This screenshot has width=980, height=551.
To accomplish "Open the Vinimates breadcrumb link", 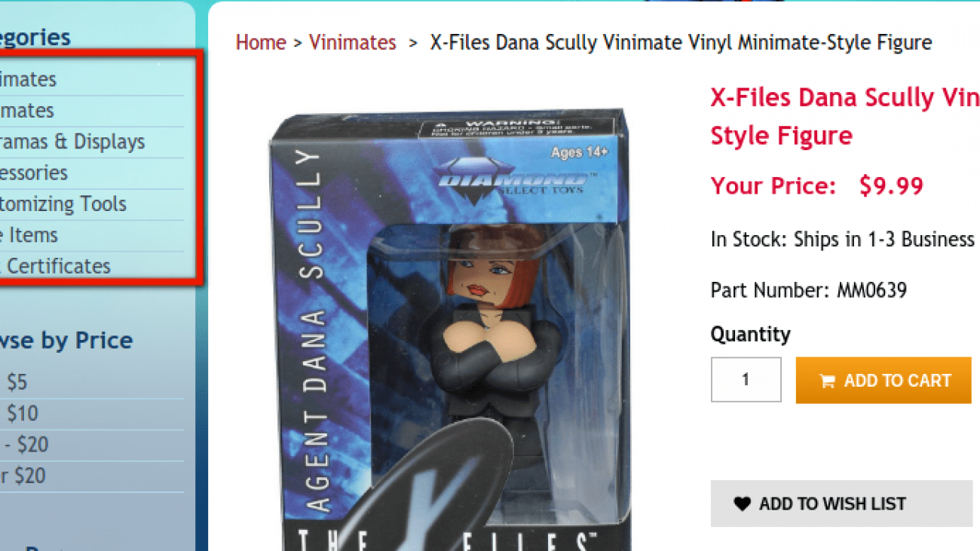I will click(352, 42).
